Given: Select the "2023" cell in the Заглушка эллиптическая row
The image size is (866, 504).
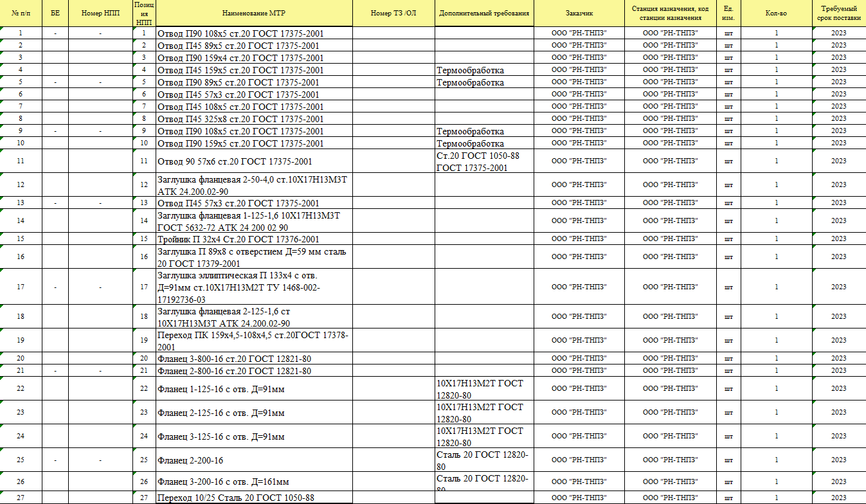Looking at the screenshot, I should click(839, 287).
